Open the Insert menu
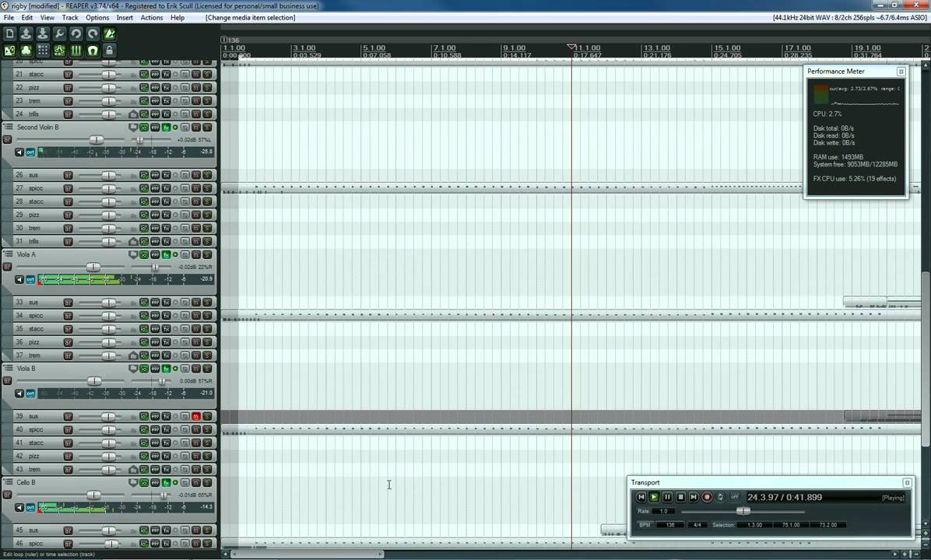Screen dimensions: 931x560 point(125,17)
